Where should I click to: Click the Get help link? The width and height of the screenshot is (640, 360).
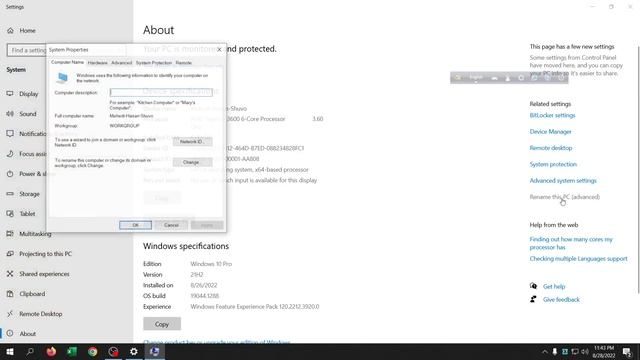pos(554,287)
